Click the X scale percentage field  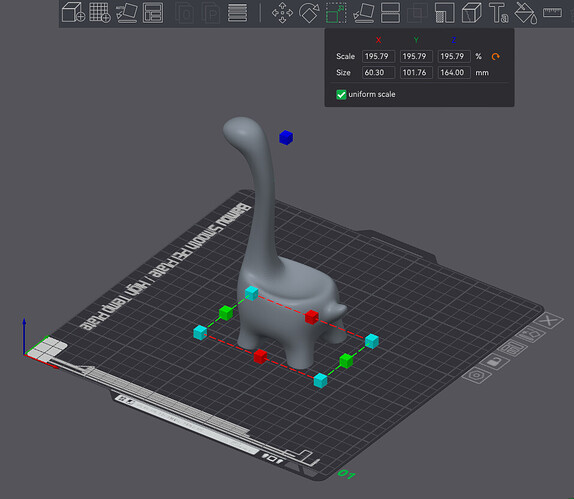(x=378, y=56)
